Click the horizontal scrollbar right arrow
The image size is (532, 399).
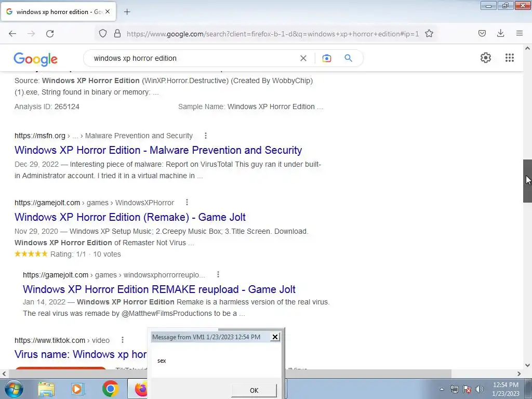coord(519,374)
